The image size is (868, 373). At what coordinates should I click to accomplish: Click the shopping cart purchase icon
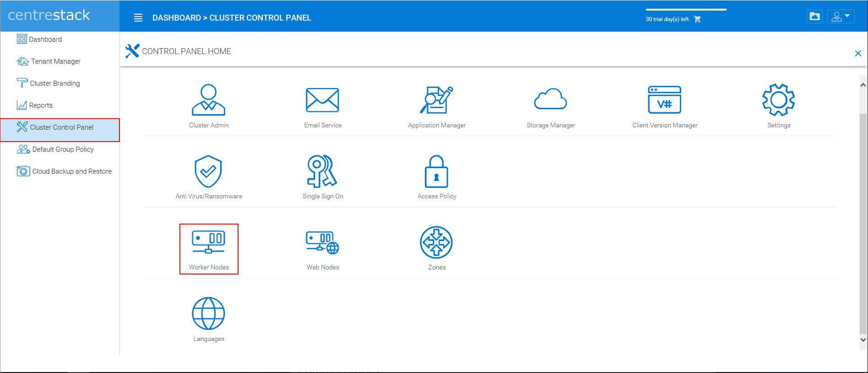pyautogui.click(x=698, y=19)
